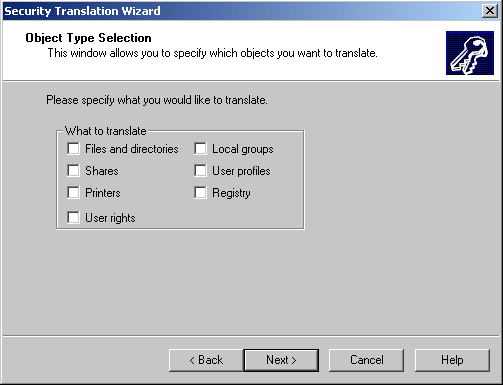Continue with the Next button
503x385 pixels.
tap(281, 360)
